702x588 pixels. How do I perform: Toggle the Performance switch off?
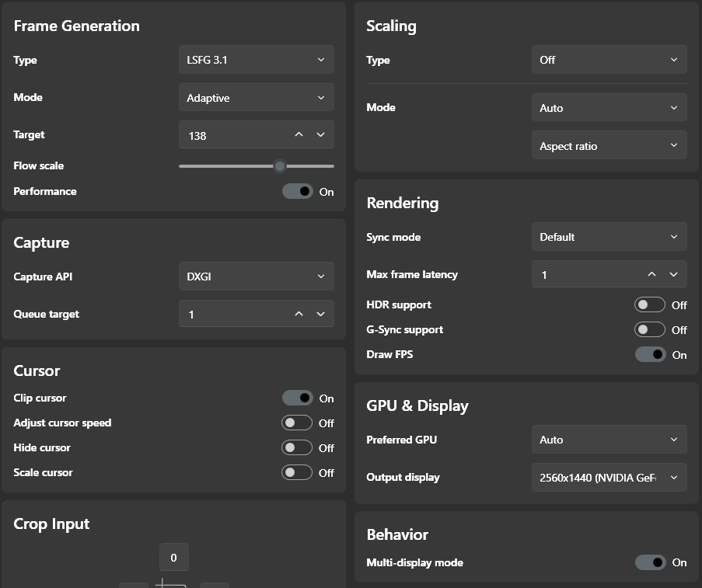pos(297,191)
